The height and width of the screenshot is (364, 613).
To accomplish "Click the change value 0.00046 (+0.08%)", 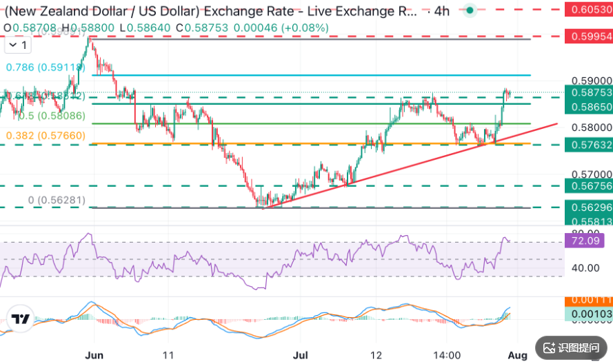I will click(x=281, y=28).
